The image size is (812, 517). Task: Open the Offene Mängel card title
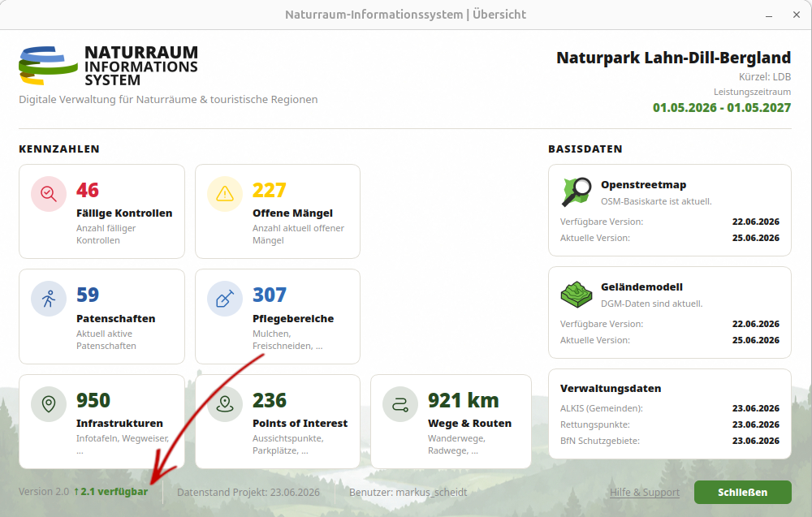coord(292,213)
